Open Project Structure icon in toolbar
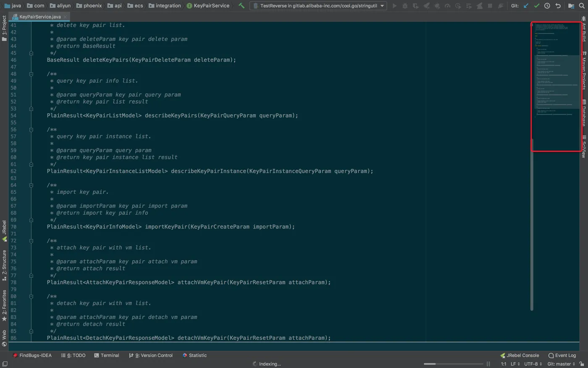 [571, 6]
